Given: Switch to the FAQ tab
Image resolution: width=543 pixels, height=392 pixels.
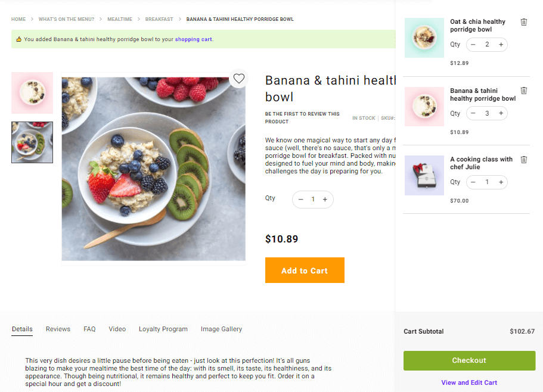Looking at the screenshot, I should [x=89, y=329].
